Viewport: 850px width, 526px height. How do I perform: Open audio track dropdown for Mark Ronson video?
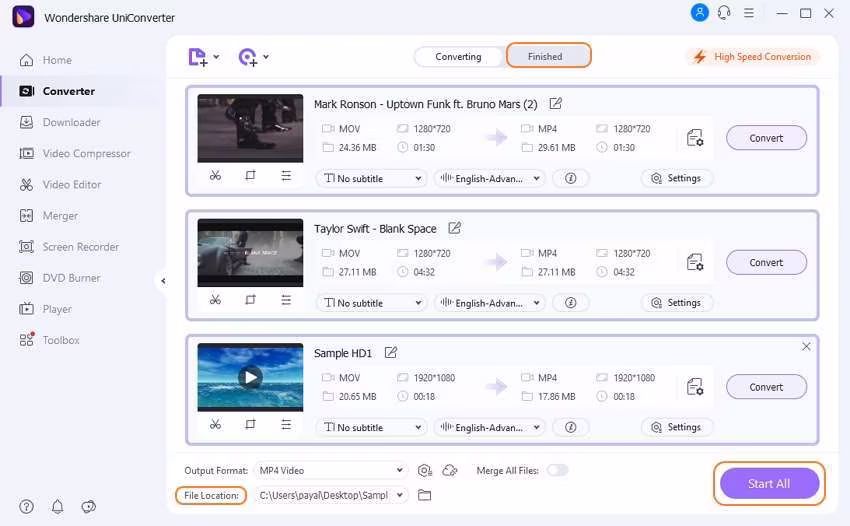click(490, 178)
